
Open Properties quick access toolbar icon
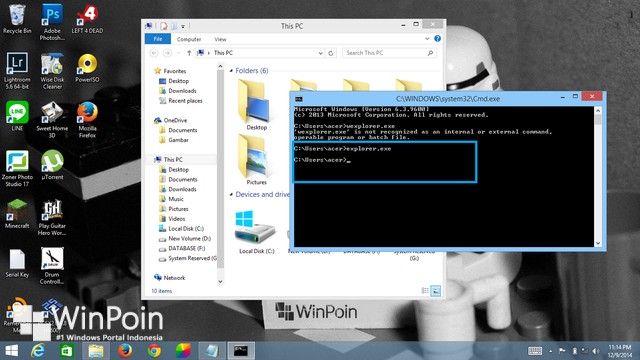[164, 26]
